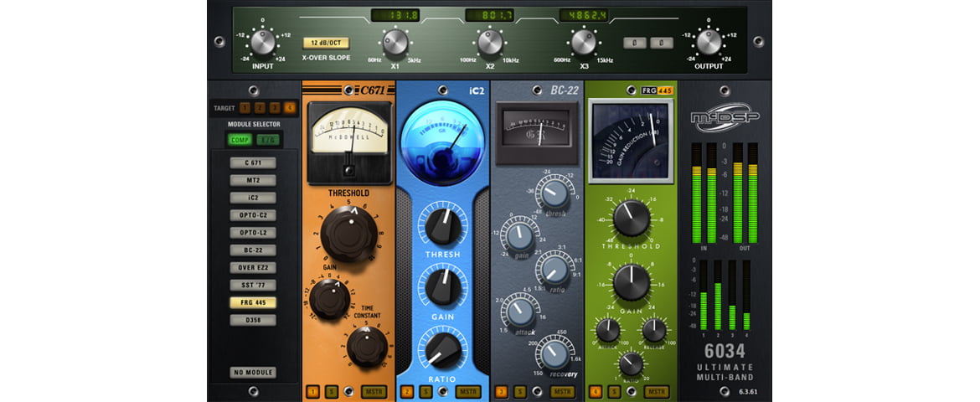Solo band 2 with S button
The image size is (980, 402).
coord(425,392)
